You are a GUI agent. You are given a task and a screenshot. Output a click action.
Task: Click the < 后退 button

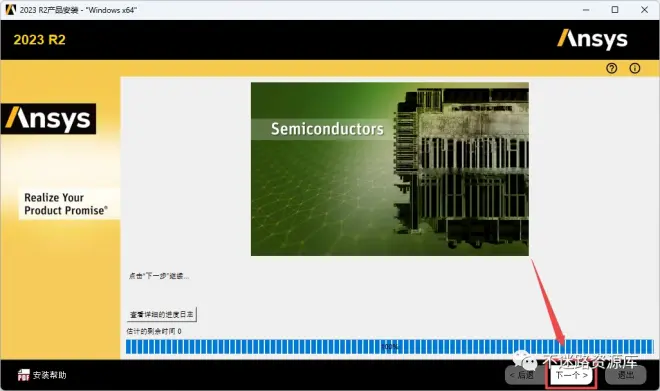tap(525, 375)
